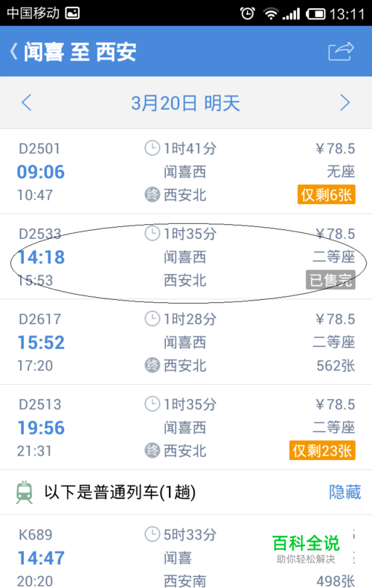Tap the green train icon for 普通列车
This screenshot has width=372, height=588.
point(25,493)
